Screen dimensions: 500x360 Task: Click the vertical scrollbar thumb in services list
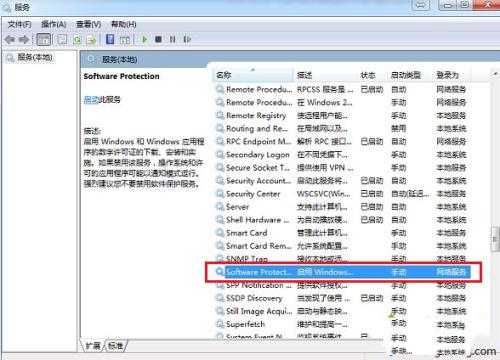click(x=495, y=239)
